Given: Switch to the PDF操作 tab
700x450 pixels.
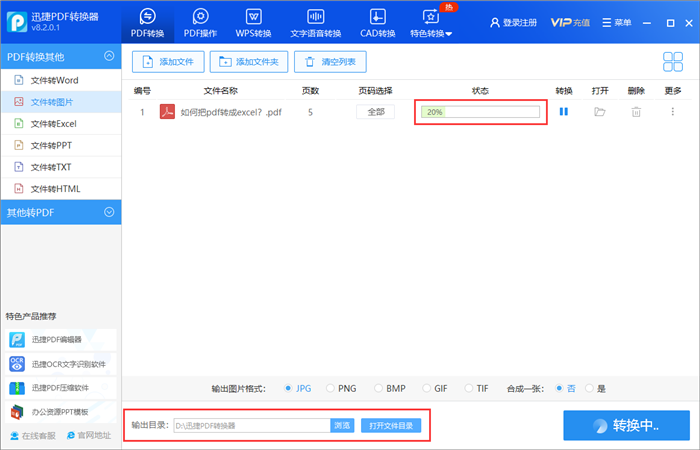Looking at the screenshot, I should pyautogui.click(x=200, y=22).
